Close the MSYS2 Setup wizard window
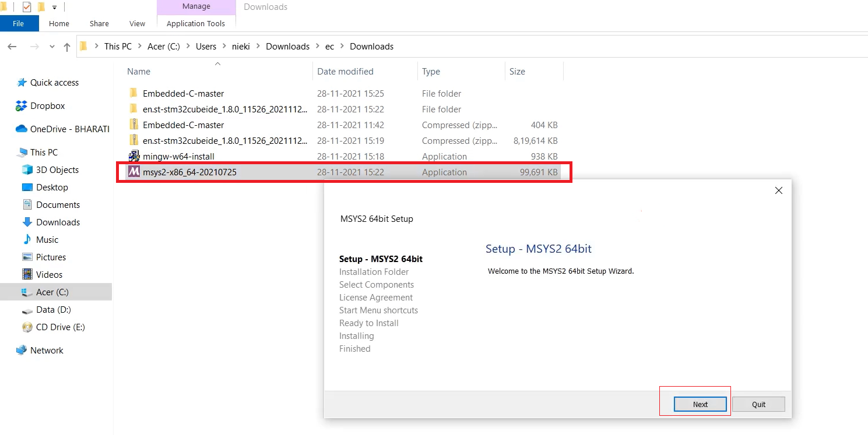The width and height of the screenshot is (868, 435). 778,190
